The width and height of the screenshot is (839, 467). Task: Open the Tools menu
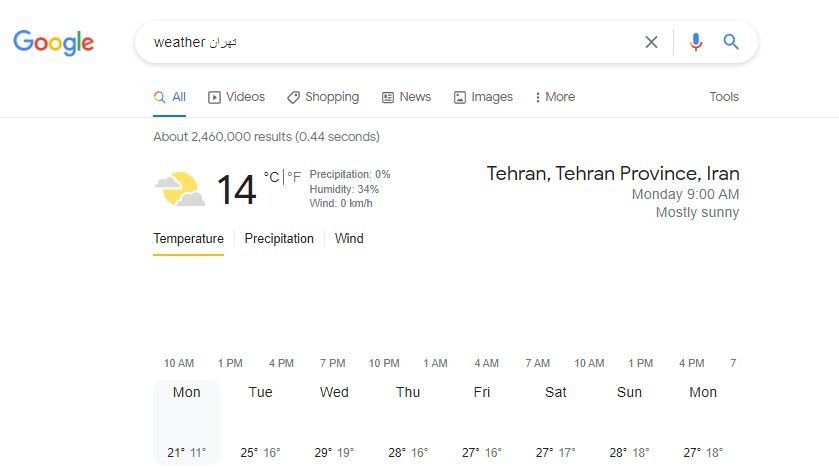[x=724, y=97]
